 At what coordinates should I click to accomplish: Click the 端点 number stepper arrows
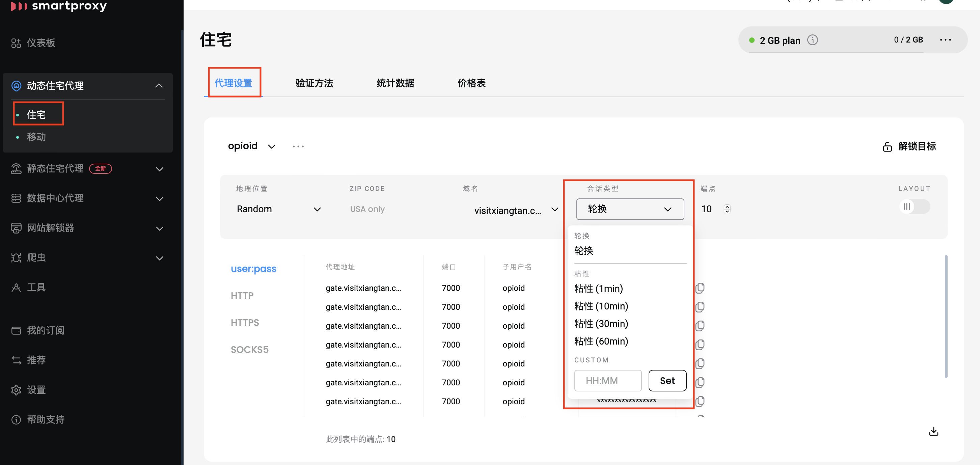[727, 209]
